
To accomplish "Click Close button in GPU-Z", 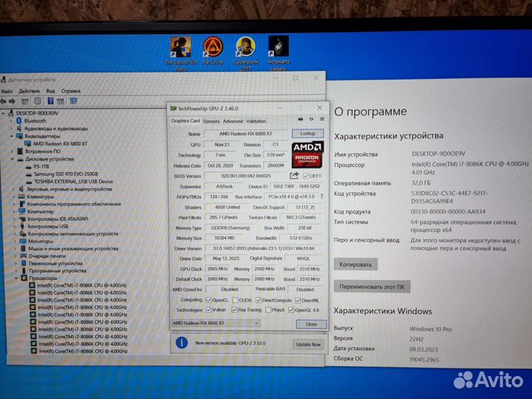I will [x=311, y=324].
